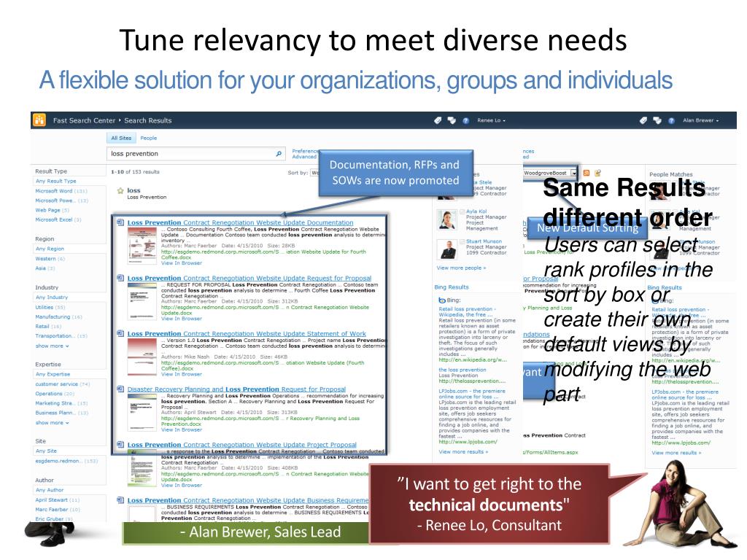Click 'View more results »' in left Bing panel
The image size is (747, 560).
(x=463, y=451)
